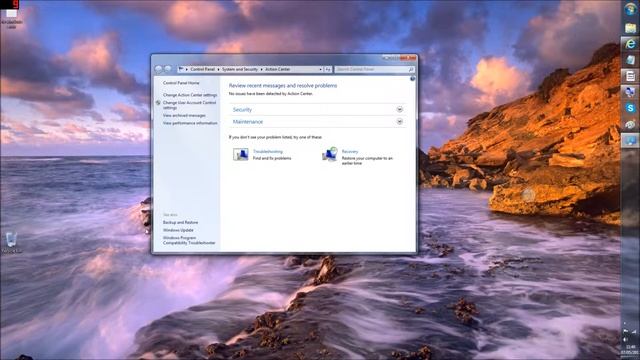Screen dimensions: 640x360
Task: Click 'Find and fix problems' text
Action: pos(272,158)
